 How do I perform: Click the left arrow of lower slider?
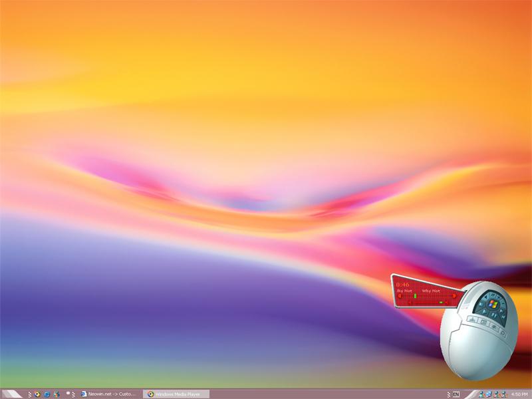pos(410,303)
